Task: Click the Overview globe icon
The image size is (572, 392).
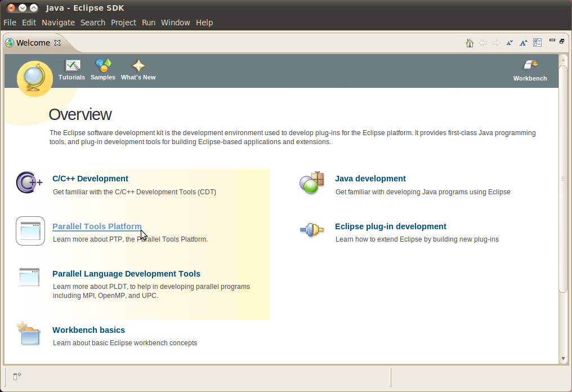Action: coord(35,79)
